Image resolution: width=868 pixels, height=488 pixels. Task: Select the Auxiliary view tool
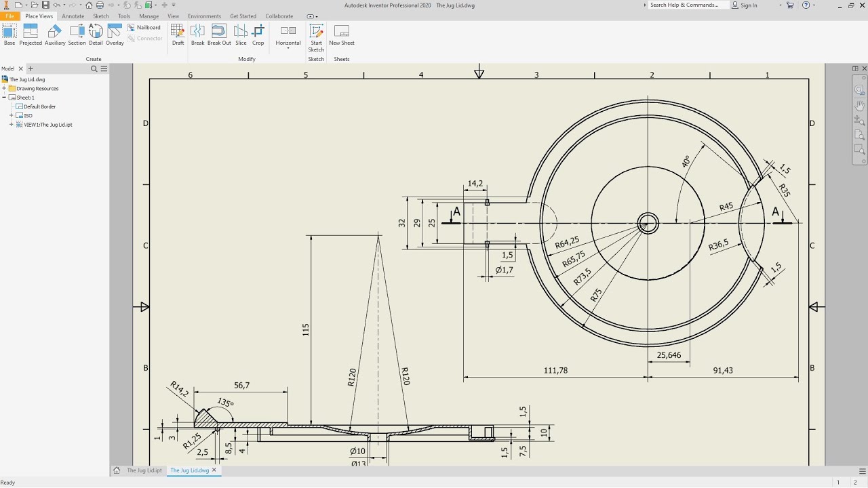coord(55,35)
